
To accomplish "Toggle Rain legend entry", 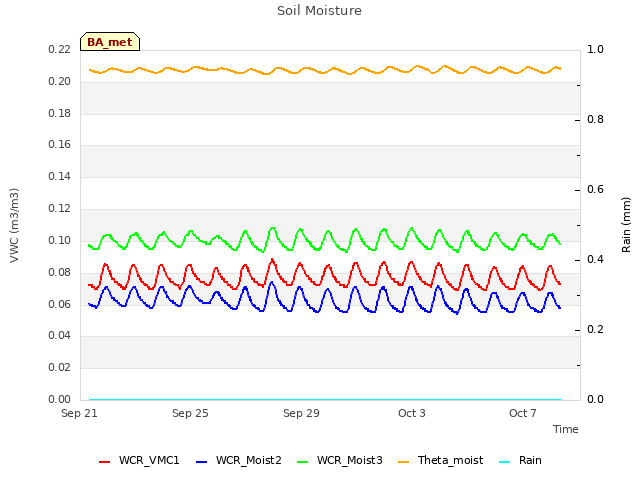I will pos(520,460).
